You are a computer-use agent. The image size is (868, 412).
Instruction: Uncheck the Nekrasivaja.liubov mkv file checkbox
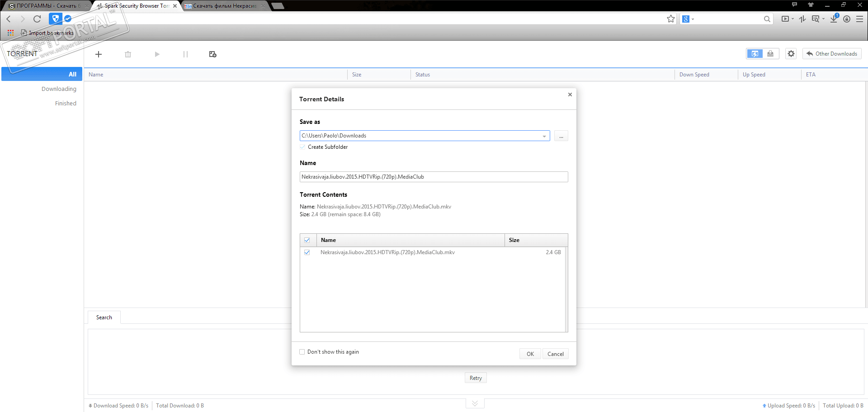(x=307, y=252)
